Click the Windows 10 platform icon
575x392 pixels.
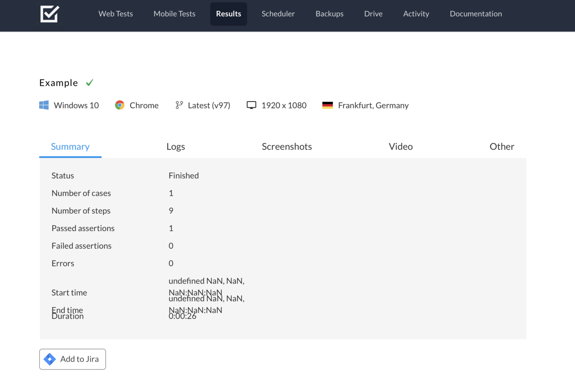pos(44,105)
